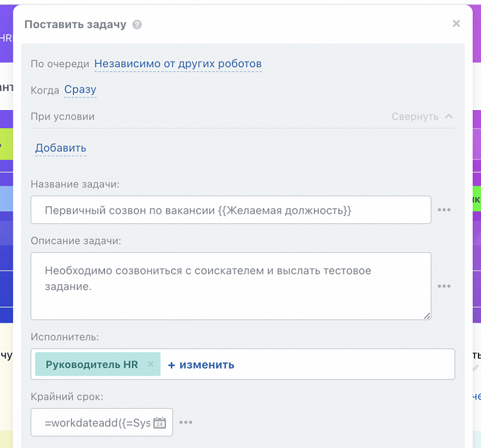Click the resize handle of the description area
The image size is (481, 448).
pyautogui.click(x=427, y=316)
